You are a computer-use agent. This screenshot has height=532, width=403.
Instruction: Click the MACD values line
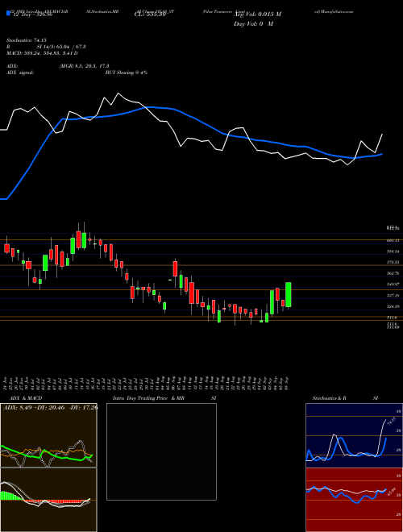42,53
